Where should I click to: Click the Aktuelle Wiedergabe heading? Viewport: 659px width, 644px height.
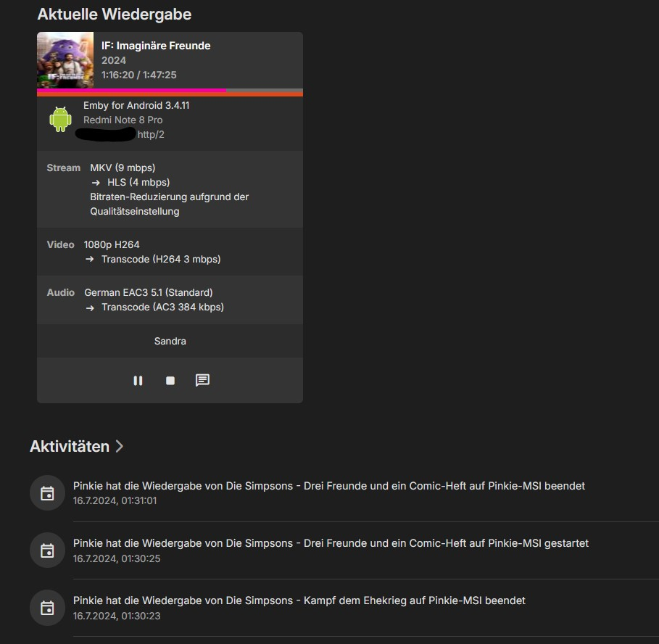point(115,15)
